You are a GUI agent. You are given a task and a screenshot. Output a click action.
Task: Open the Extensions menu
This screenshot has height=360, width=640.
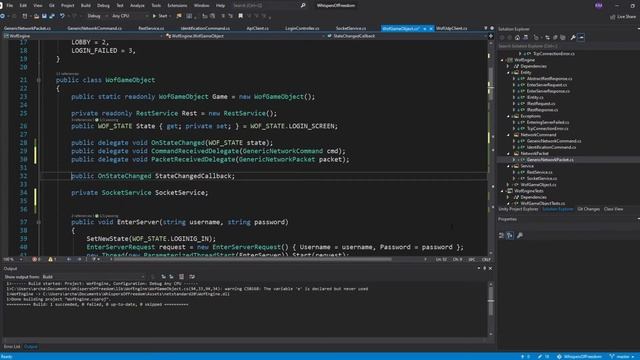tap(177, 6)
